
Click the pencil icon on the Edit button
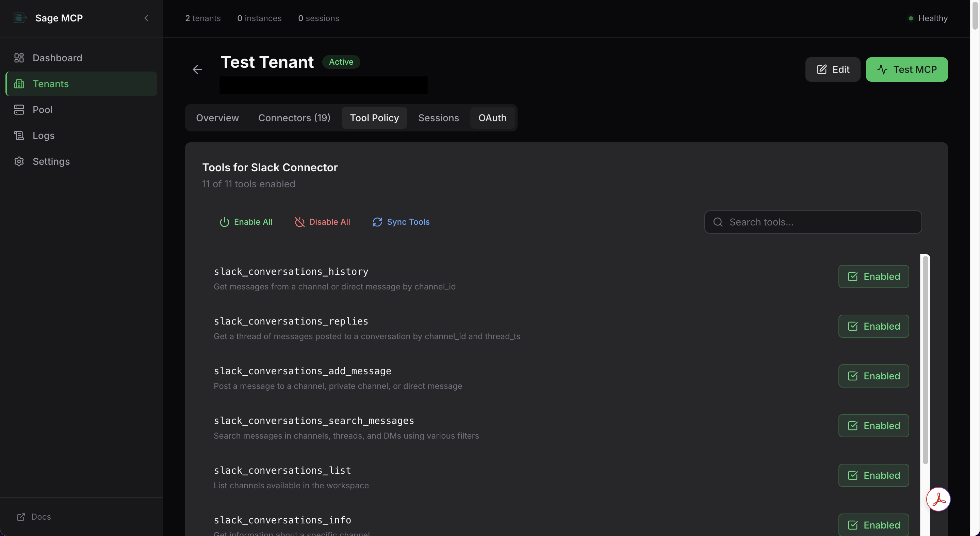pos(822,69)
